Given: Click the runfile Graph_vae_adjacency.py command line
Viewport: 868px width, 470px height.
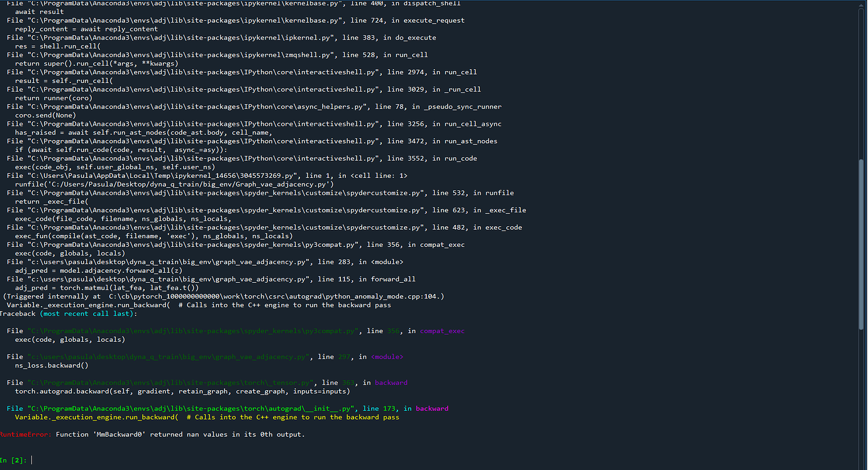Looking at the screenshot, I should click(x=174, y=184).
